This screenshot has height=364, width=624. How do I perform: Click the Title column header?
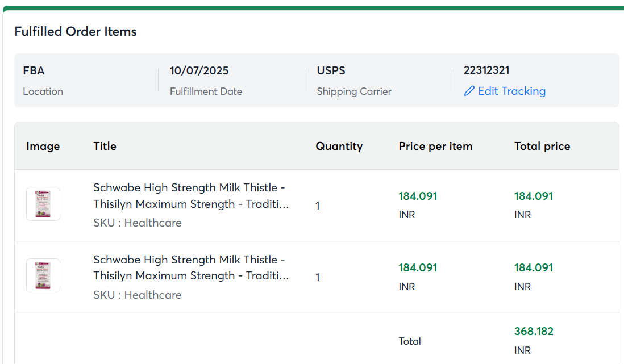pos(105,146)
